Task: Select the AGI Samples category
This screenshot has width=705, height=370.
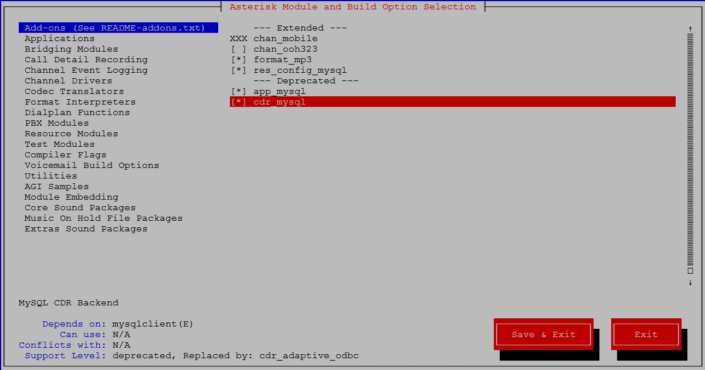Action: (57, 187)
